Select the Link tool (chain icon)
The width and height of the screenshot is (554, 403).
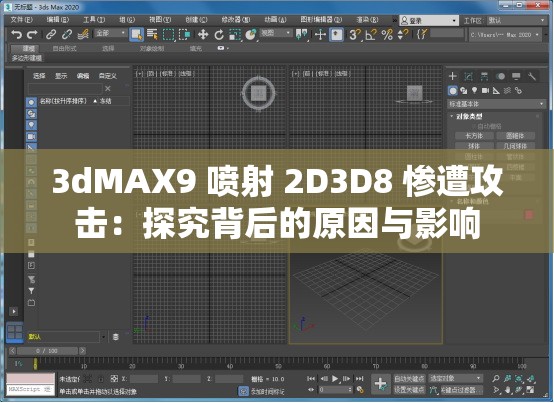point(51,35)
